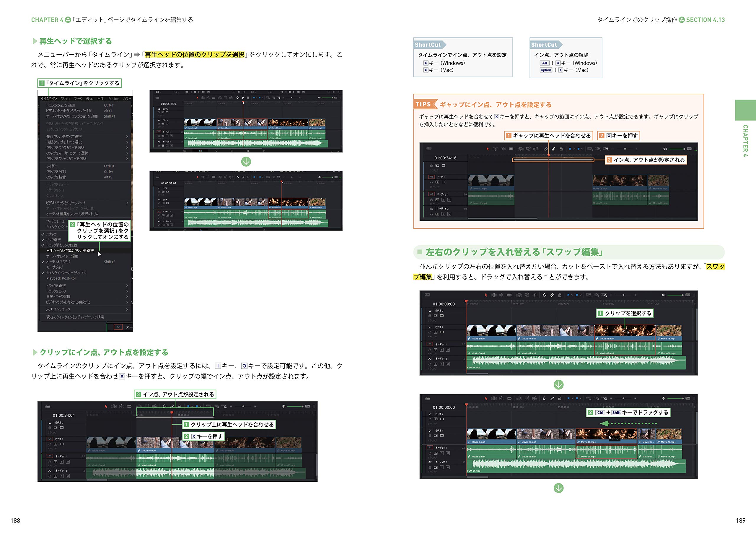Click position lock icon in 01:00:34:16 timeline toolbar
Image resolution: width=756 pixels, height=534 pixels.
(561, 149)
